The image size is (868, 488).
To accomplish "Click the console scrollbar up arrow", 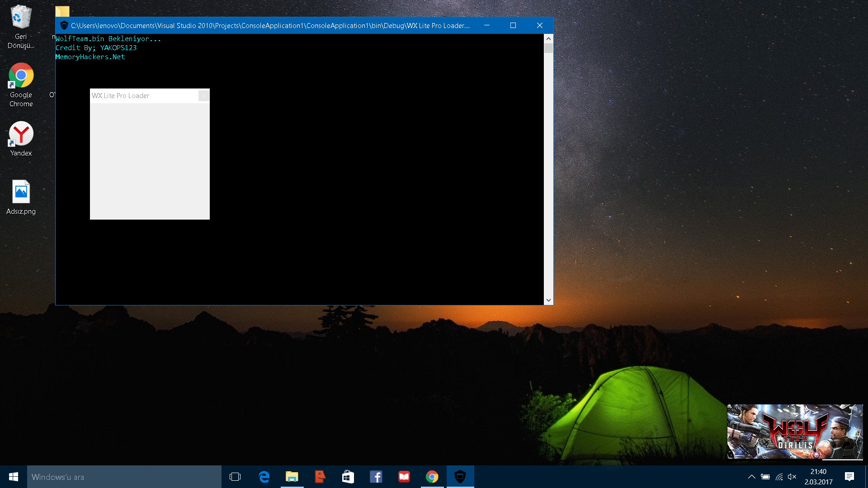I will tap(548, 39).
